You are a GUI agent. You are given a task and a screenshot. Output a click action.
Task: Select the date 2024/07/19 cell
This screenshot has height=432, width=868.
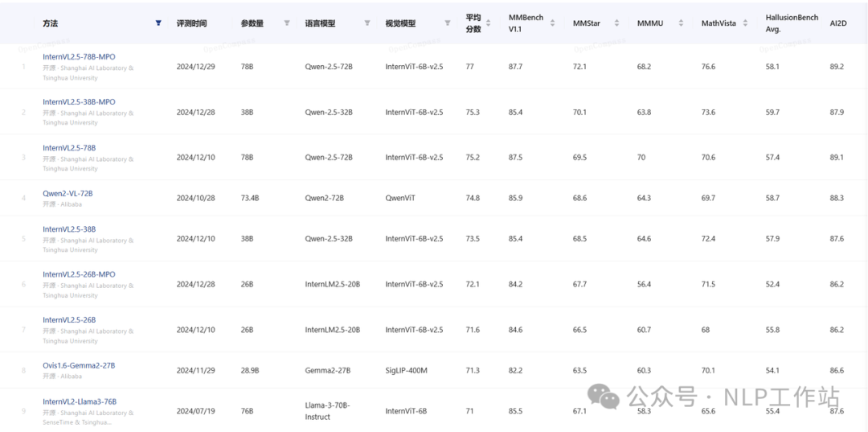pos(195,411)
